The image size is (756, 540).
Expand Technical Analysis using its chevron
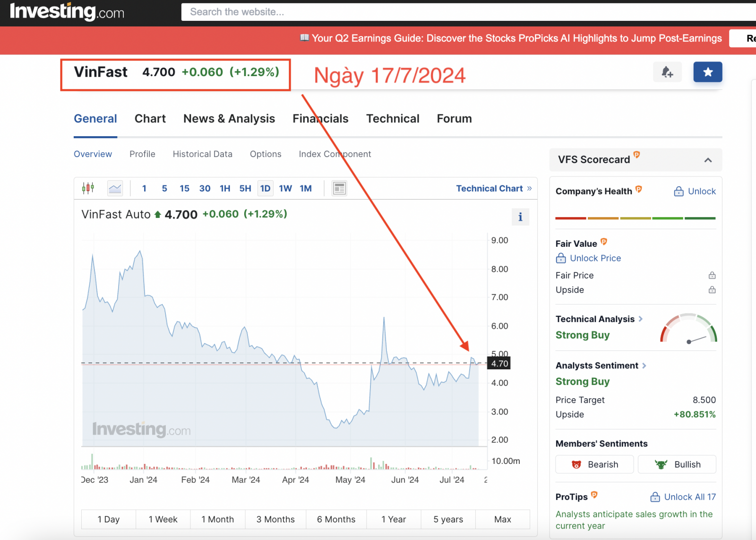click(641, 319)
